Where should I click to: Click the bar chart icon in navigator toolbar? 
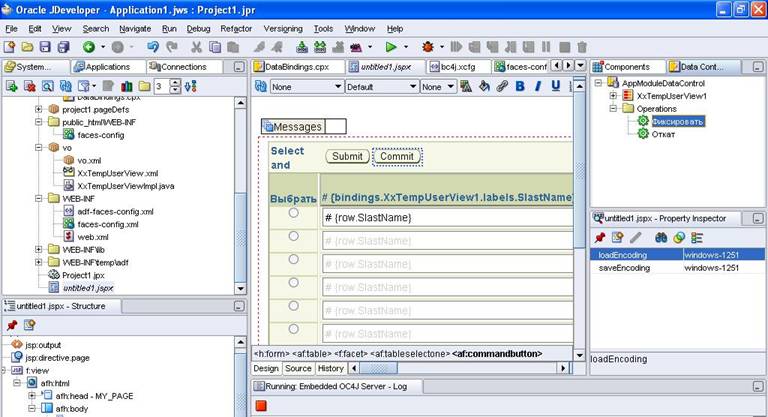tap(126, 87)
